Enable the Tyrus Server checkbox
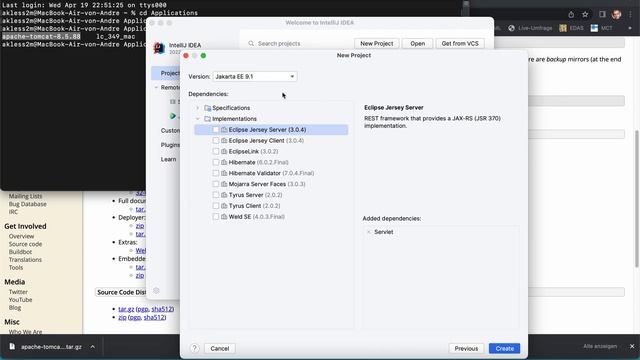The width and height of the screenshot is (640, 360). click(216, 195)
